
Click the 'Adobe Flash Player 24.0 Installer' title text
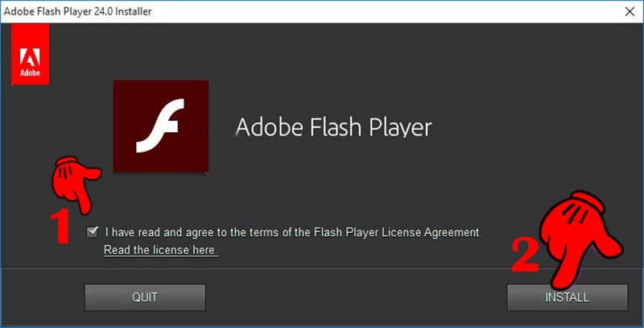[79, 11]
